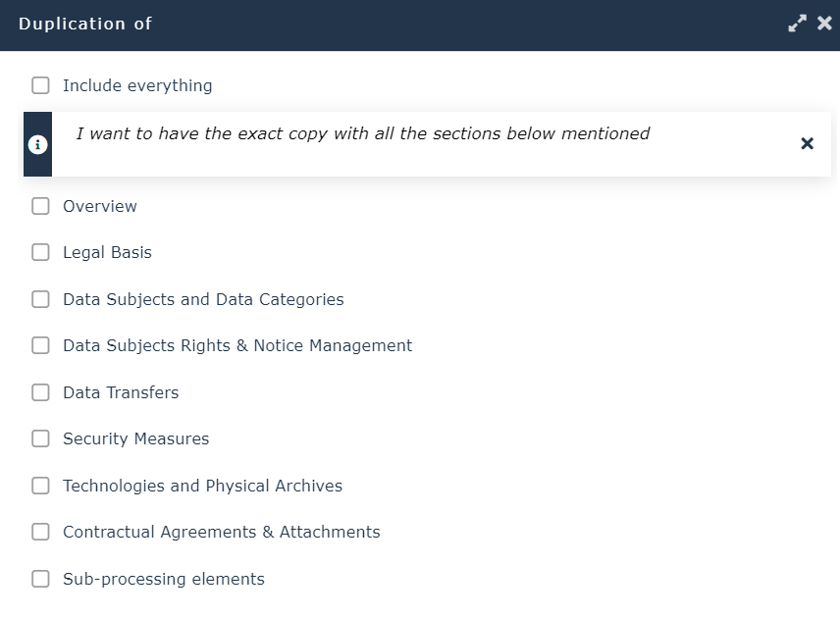The height and width of the screenshot is (618, 840).
Task: Toggle the Data Transfers checkbox
Action: [x=40, y=392]
